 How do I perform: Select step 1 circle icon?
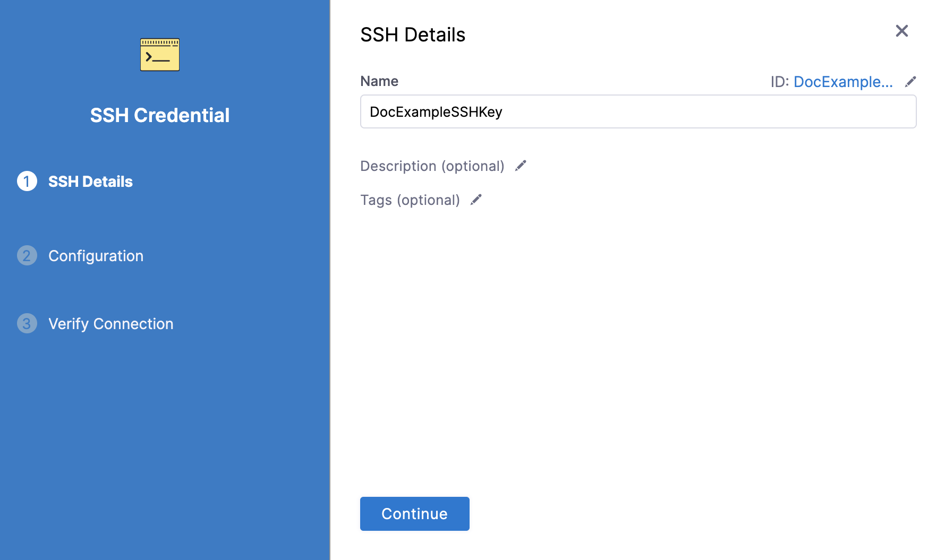[27, 181]
